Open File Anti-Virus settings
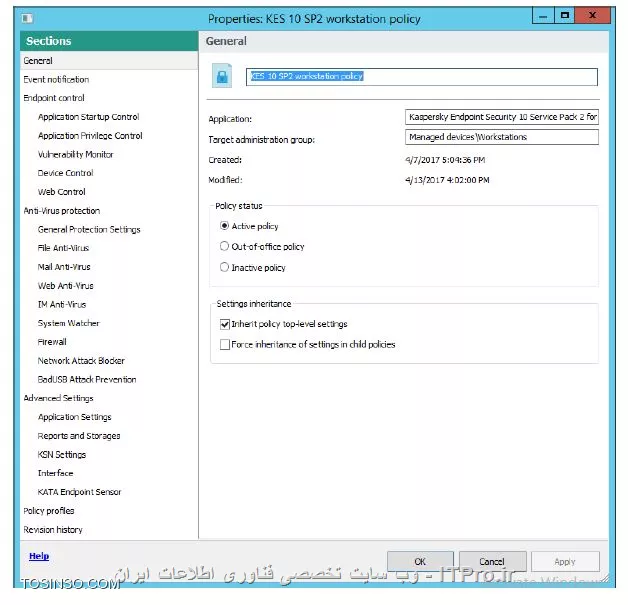Image resolution: width=628 pixels, height=605 pixels. (x=63, y=248)
